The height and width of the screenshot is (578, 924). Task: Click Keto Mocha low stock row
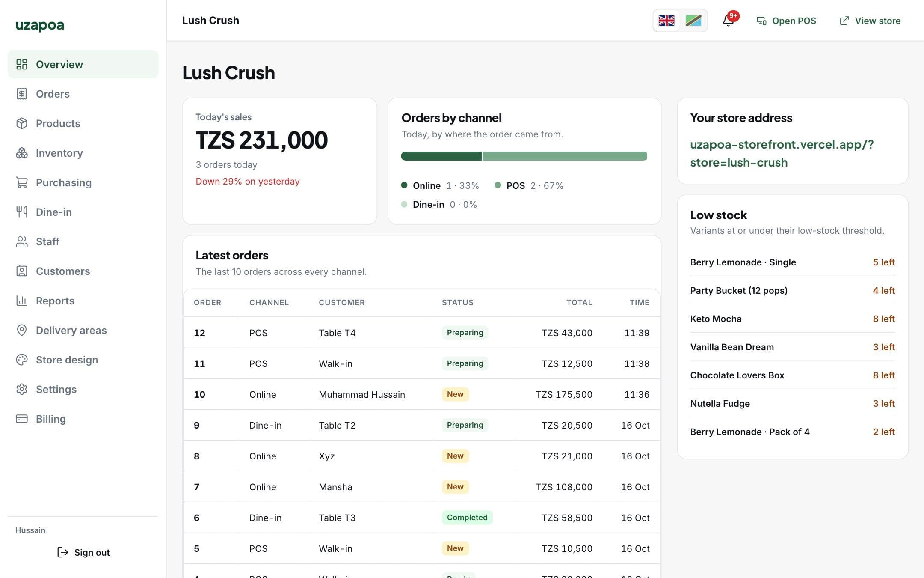792,319
